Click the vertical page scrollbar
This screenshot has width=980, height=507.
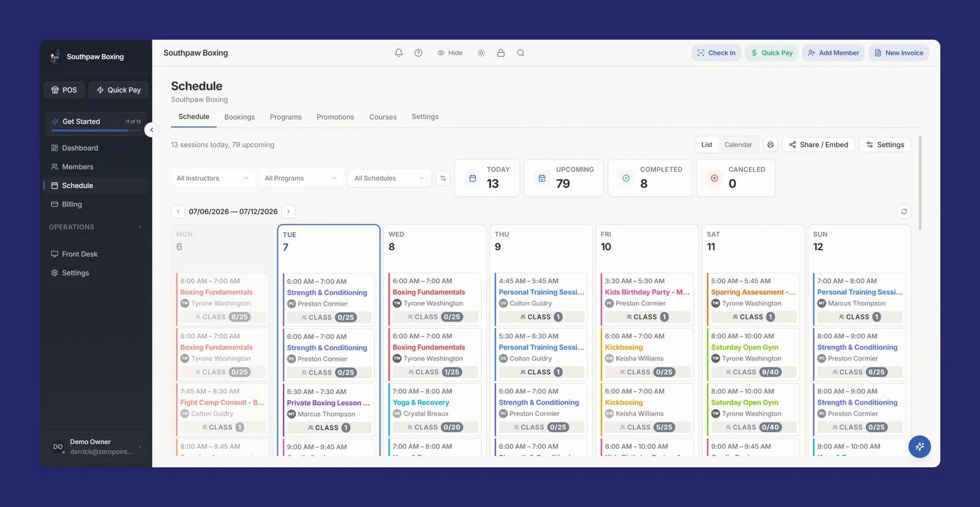tap(921, 183)
